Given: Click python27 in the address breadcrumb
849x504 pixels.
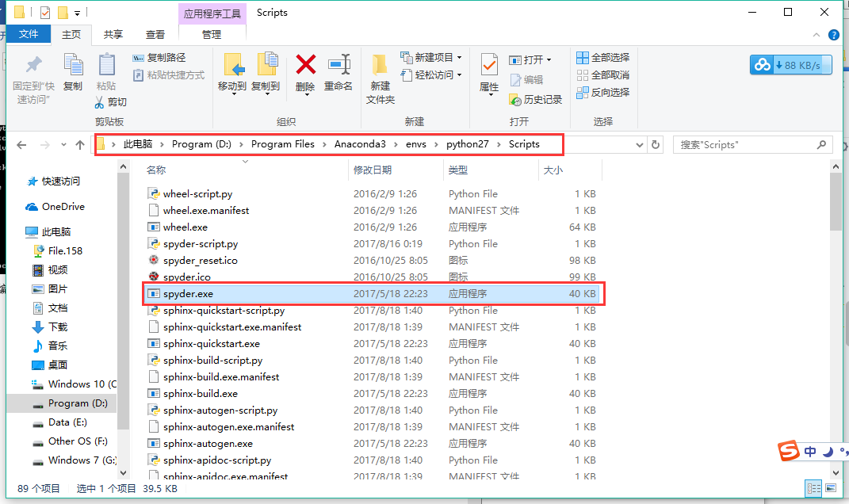Looking at the screenshot, I should 467,144.
